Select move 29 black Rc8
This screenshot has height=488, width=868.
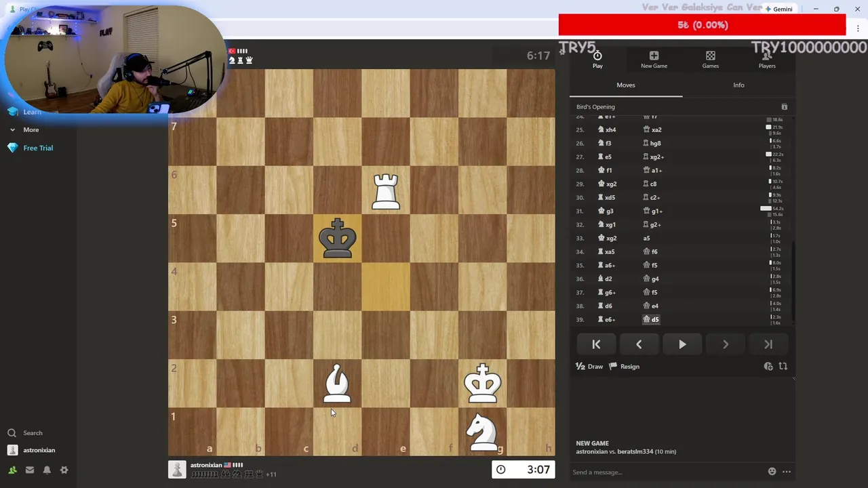(x=650, y=184)
